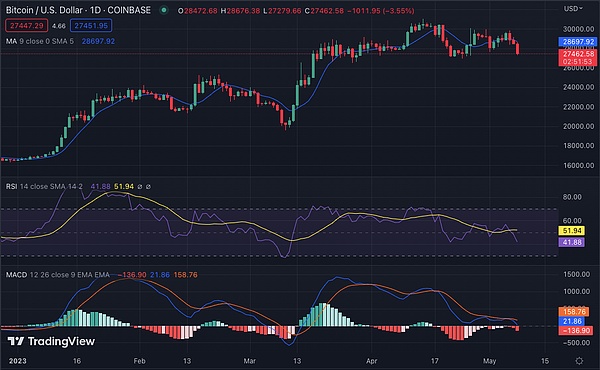The height and width of the screenshot is (370, 600).
Task: Select MACD legend orange value 158.76
Action: point(186,275)
